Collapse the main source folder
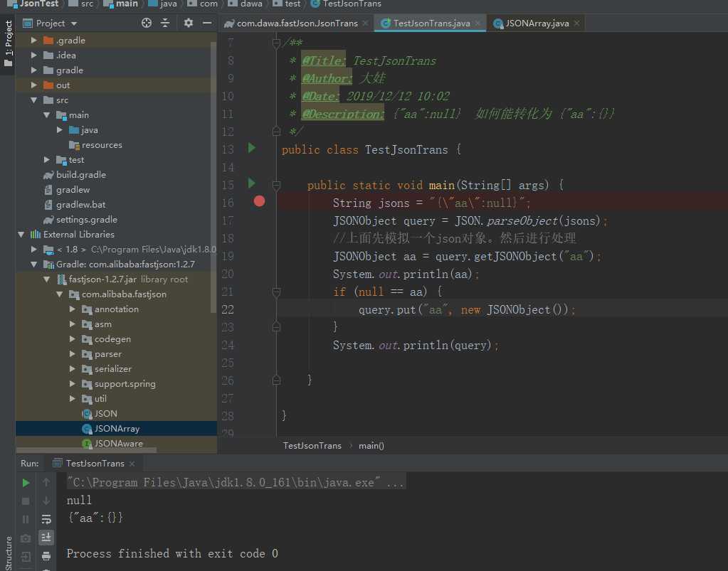The image size is (728, 571). point(46,114)
